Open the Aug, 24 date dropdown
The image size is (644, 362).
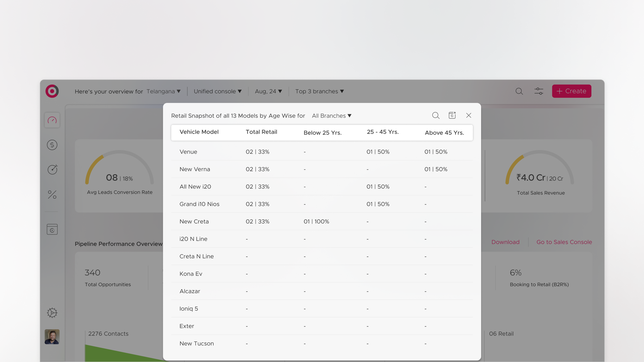click(x=268, y=91)
